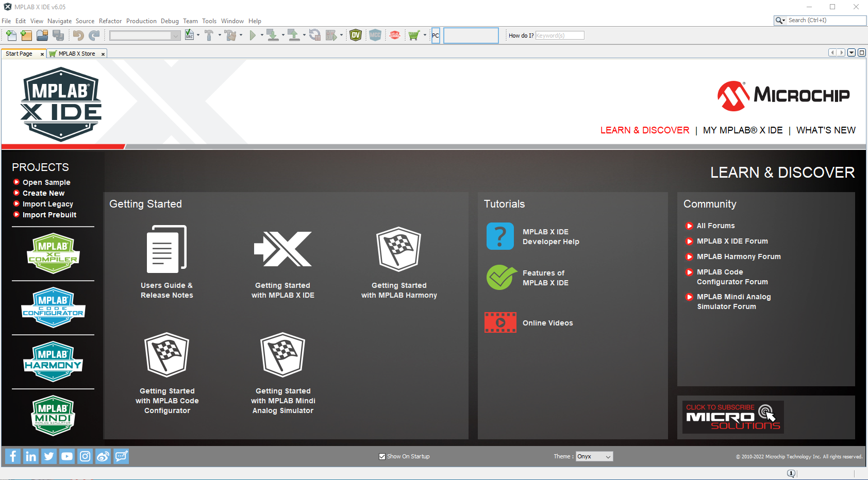Expand the Read Device Memory dropdown arrow
This screenshot has width=868, height=480.
click(x=304, y=36)
